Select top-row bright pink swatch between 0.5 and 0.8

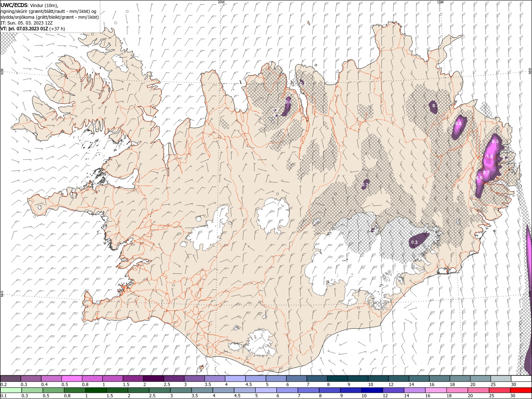pos(71,379)
